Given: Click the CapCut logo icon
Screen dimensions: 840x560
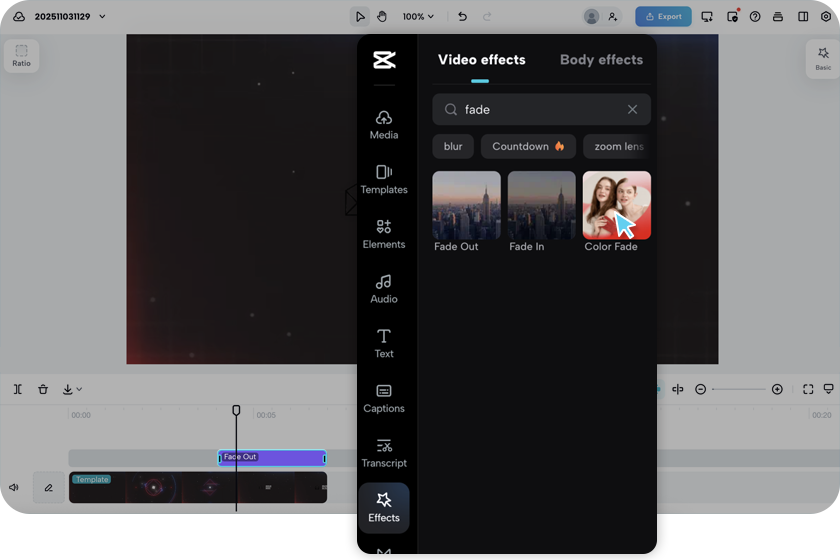Looking at the screenshot, I should (x=384, y=60).
